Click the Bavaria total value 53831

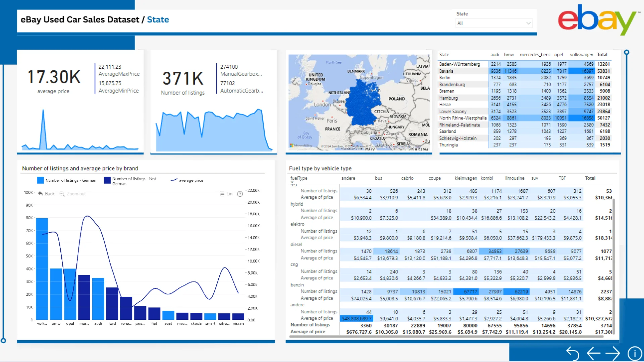pos(603,71)
